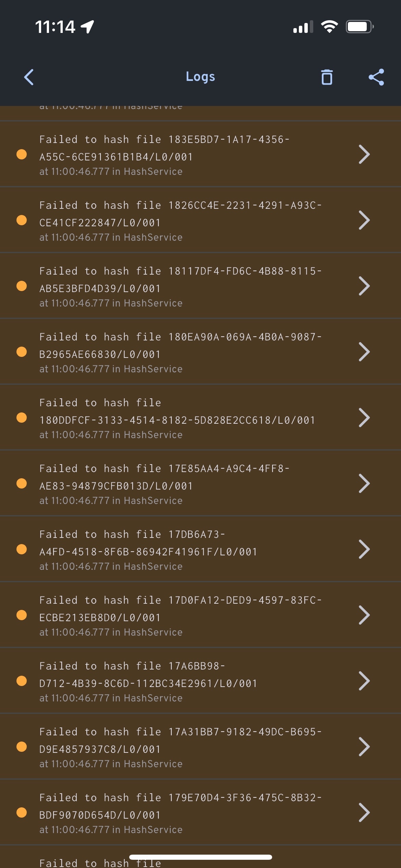Open chevron on 180EA90A log row
This screenshot has width=401, height=868.
point(364,352)
